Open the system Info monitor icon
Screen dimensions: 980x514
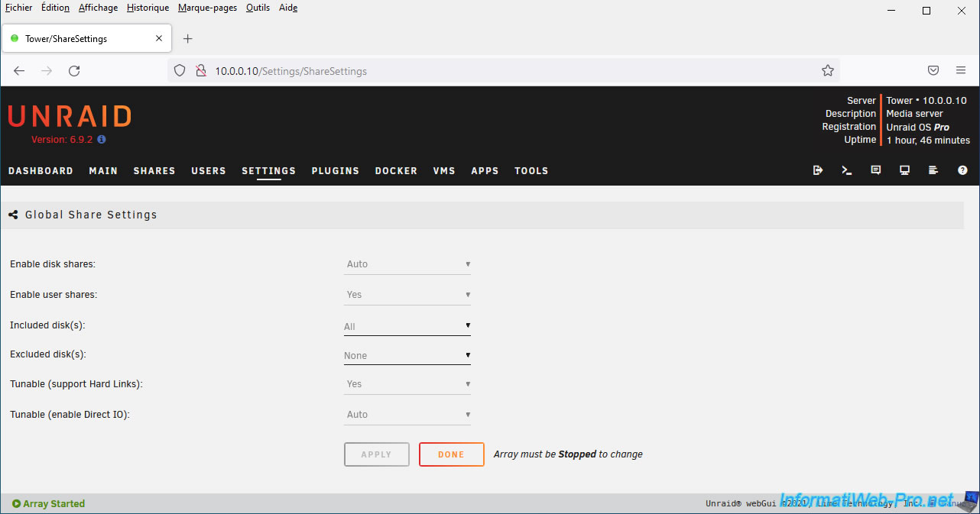904,170
